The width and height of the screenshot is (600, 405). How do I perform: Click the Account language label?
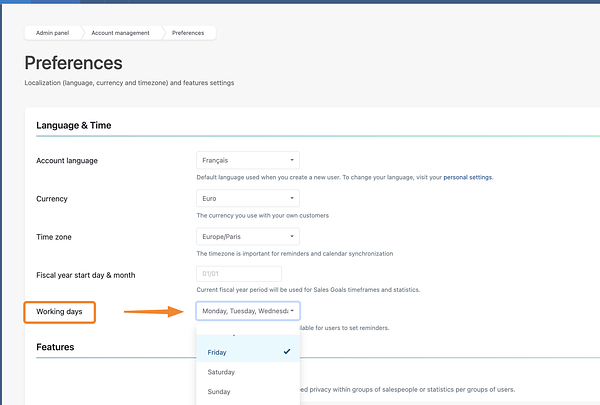[x=67, y=161]
